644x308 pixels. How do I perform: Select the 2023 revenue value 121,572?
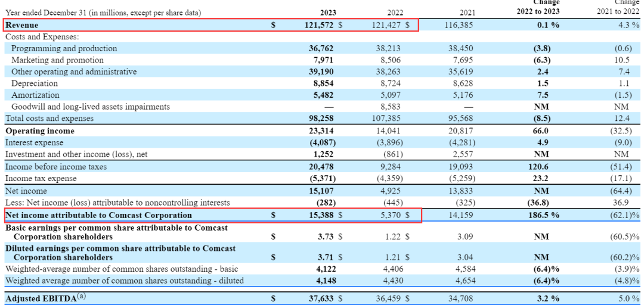coord(317,26)
